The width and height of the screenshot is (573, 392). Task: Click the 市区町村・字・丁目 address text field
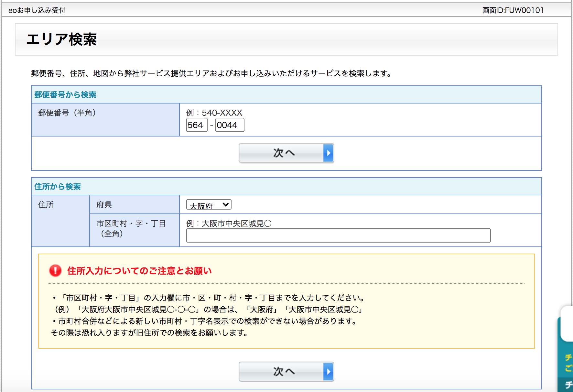(x=338, y=235)
